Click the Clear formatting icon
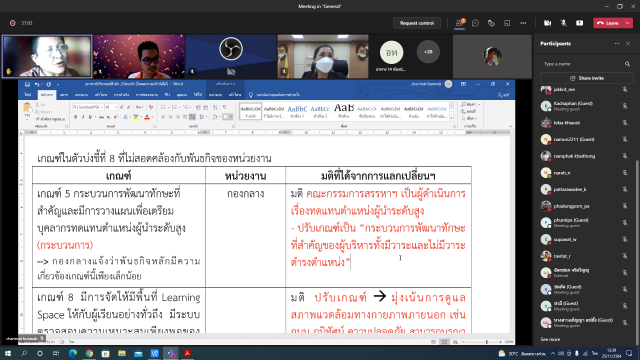Image resolution: width=640 pixels, height=360 pixels. tap(151, 107)
